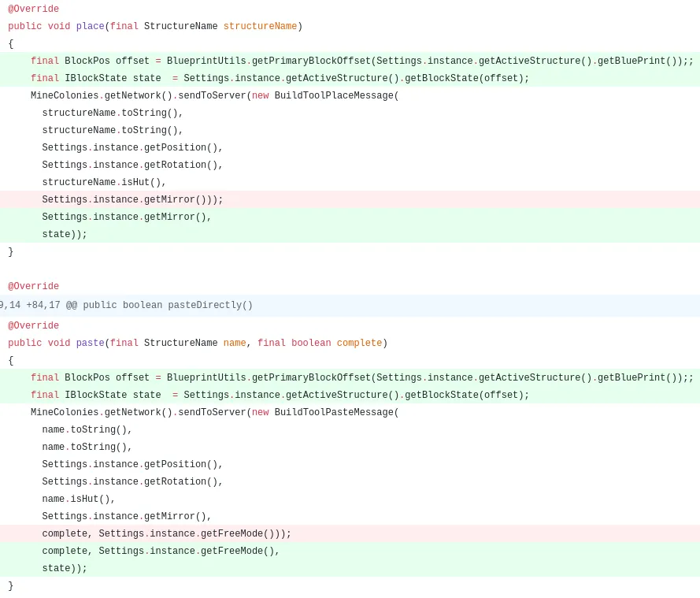
Task: Click the orange 'structureName' parameter in place signature
Action: (x=260, y=26)
